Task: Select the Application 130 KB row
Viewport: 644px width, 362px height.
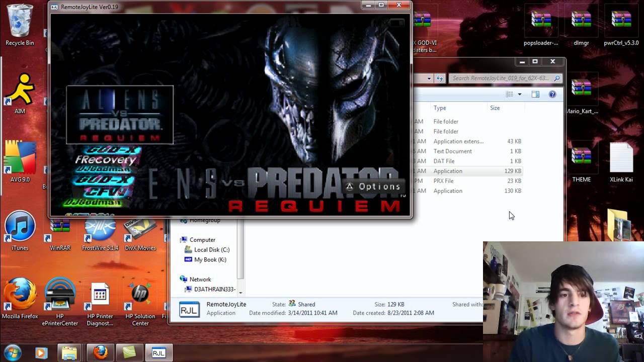Action: click(468, 191)
